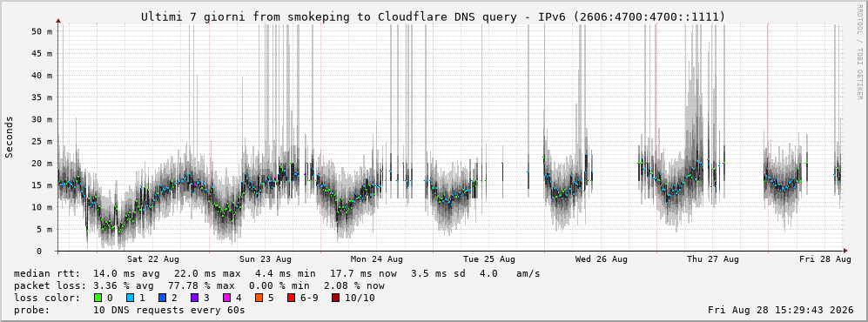The image size is (868, 322).
Task: Click the 'Thu 27 Aug' axis label
Action: click(x=713, y=259)
